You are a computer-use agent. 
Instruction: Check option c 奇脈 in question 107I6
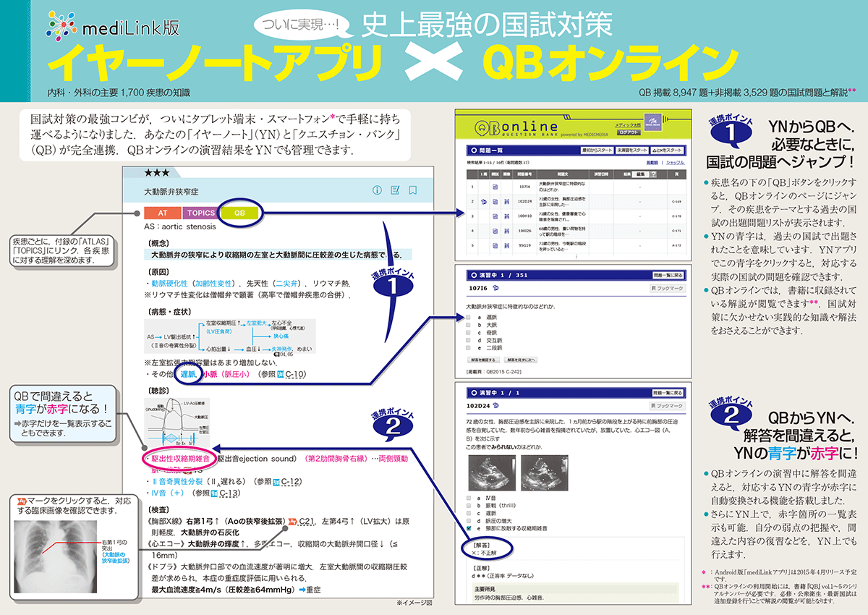(469, 333)
